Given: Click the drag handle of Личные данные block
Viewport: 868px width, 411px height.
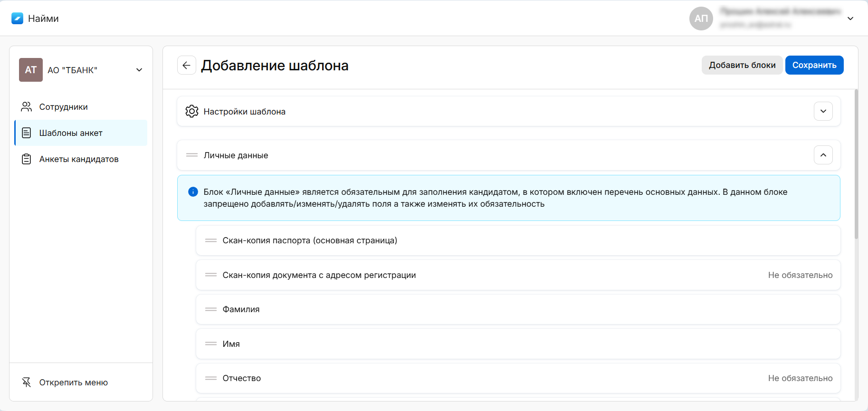Looking at the screenshot, I should [192, 155].
